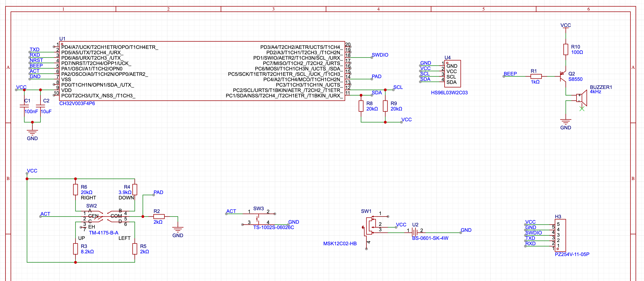Screen dimensions: 644x281
Task: Select the H3 header connector box
Action: coord(560,236)
